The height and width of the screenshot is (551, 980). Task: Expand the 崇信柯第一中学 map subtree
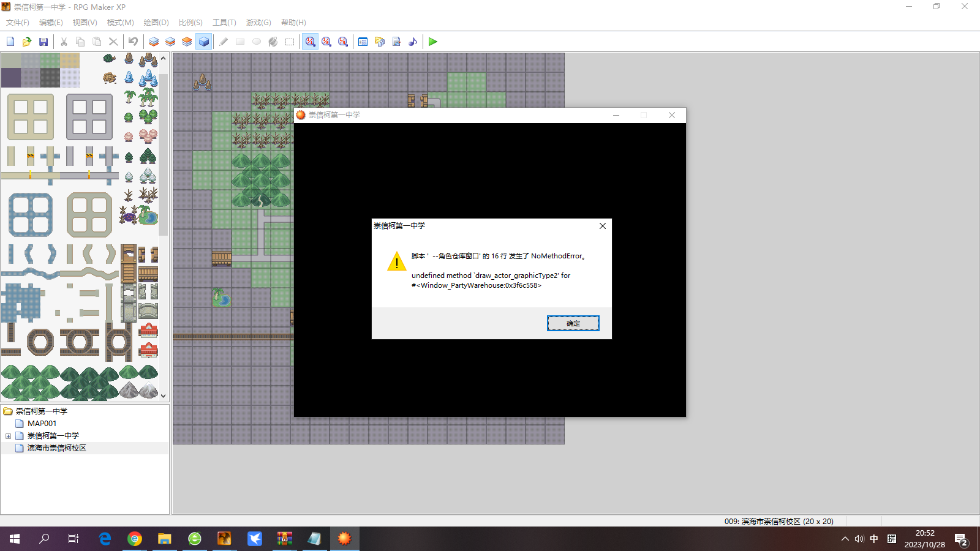pyautogui.click(x=8, y=436)
